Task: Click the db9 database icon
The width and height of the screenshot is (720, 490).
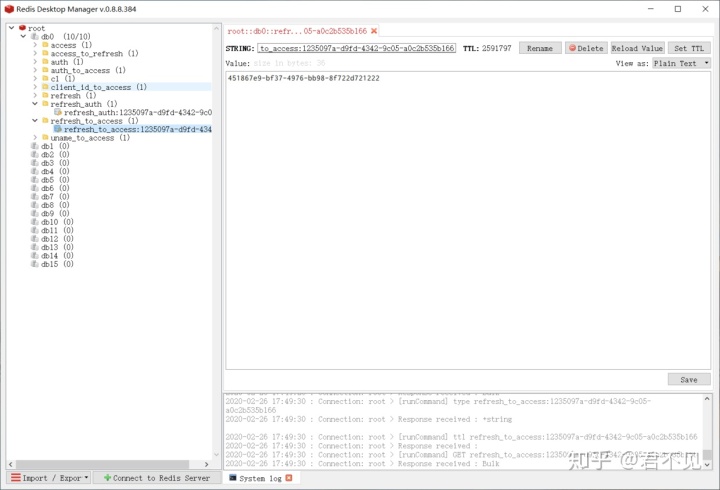Action: pos(34,213)
